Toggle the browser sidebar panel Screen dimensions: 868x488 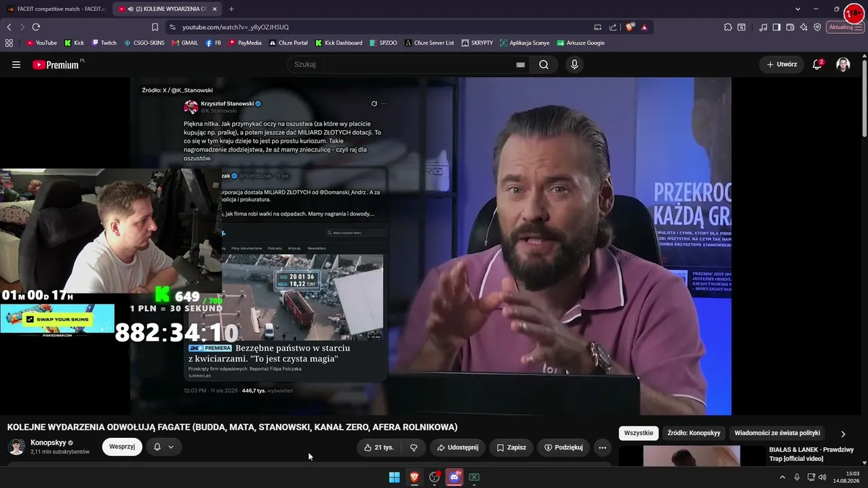[x=776, y=27]
